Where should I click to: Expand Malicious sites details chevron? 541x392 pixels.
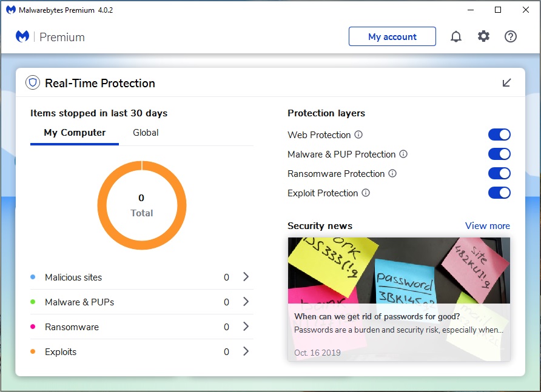246,276
